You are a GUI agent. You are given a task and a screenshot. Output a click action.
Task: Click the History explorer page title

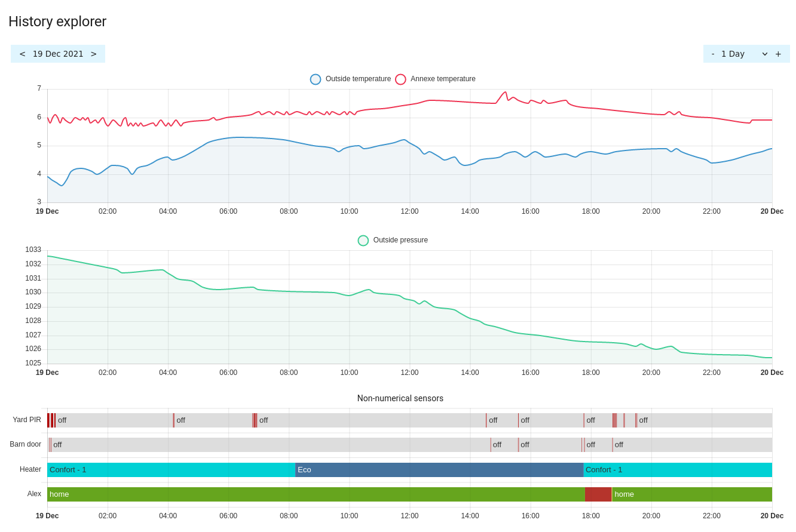click(57, 21)
